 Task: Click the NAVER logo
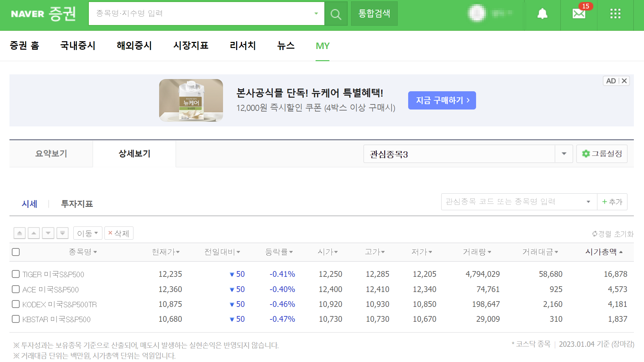pos(28,14)
